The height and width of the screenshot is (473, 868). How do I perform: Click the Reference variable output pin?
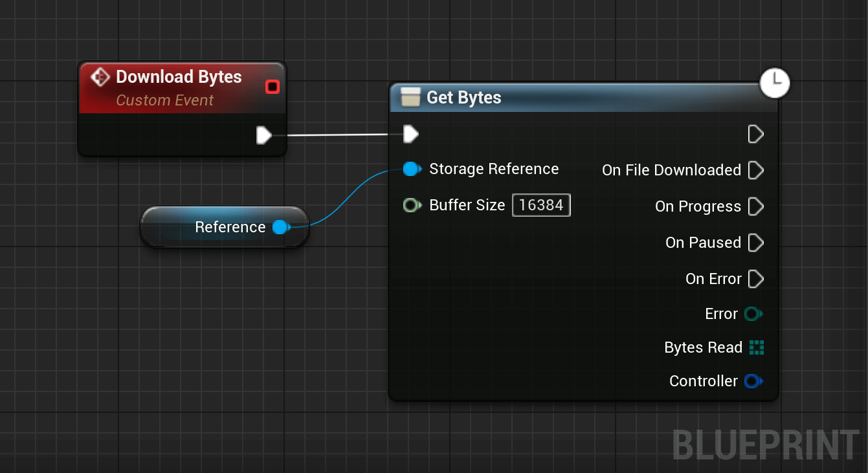tap(280, 227)
